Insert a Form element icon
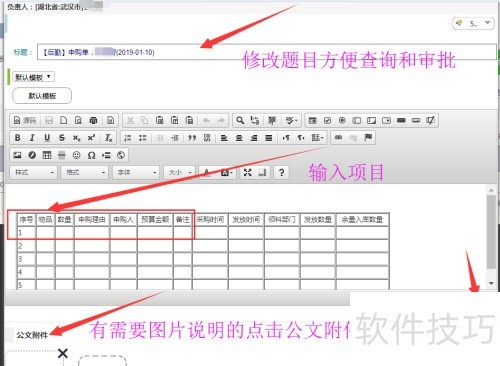500x366 pixels. [312, 120]
